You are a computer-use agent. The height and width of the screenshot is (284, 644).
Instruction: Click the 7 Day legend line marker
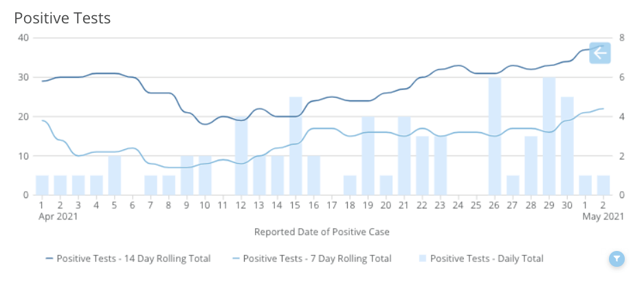(x=236, y=259)
